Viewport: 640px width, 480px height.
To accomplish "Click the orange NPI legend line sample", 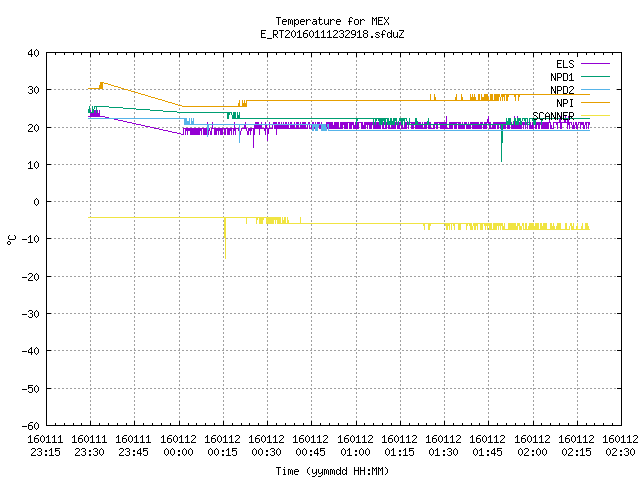I will coord(595,102).
